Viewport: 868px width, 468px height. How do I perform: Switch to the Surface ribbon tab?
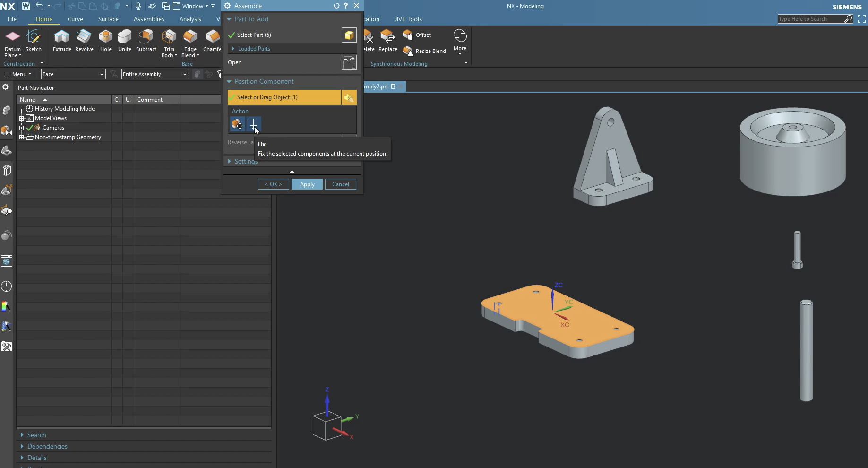click(108, 19)
